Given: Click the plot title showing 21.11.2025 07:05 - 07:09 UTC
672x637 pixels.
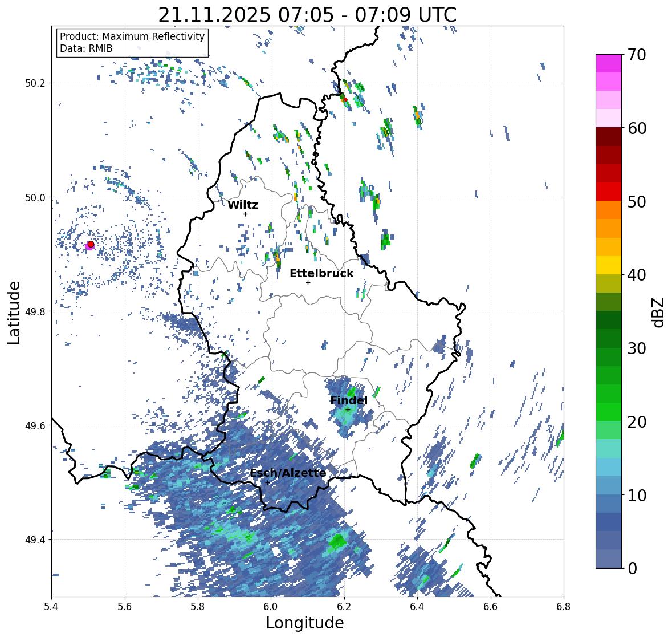Looking at the screenshot, I should [x=307, y=15].
